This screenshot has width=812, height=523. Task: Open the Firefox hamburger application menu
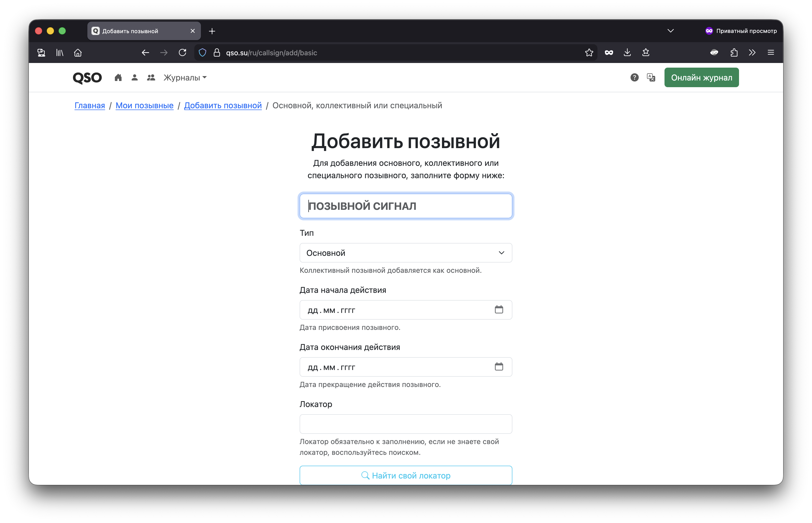[771, 53]
